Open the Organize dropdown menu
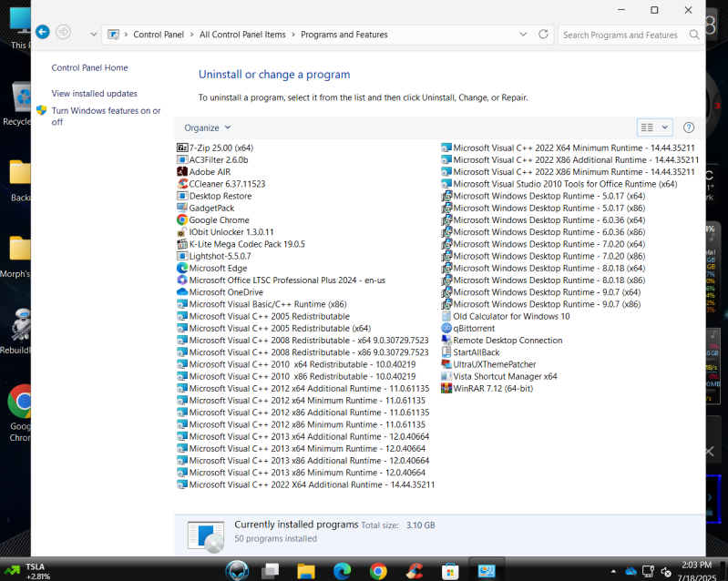The height and width of the screenshot is (581, 728). coord(208,127)
